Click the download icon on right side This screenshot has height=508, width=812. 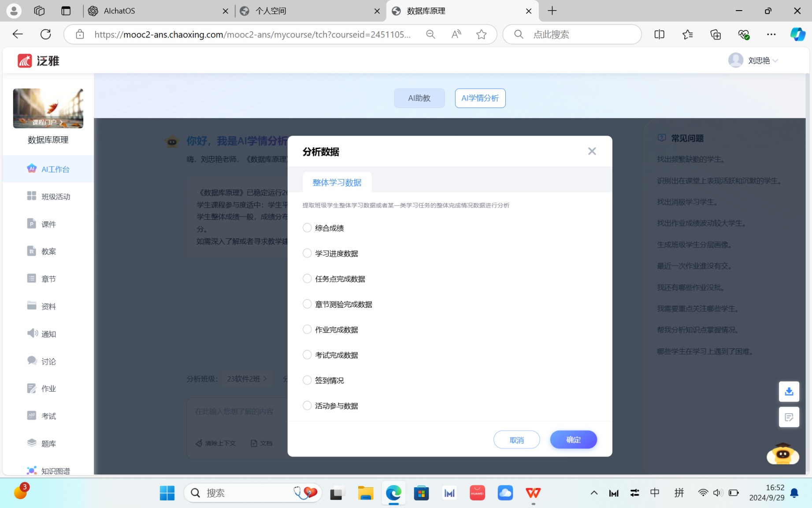789,392
